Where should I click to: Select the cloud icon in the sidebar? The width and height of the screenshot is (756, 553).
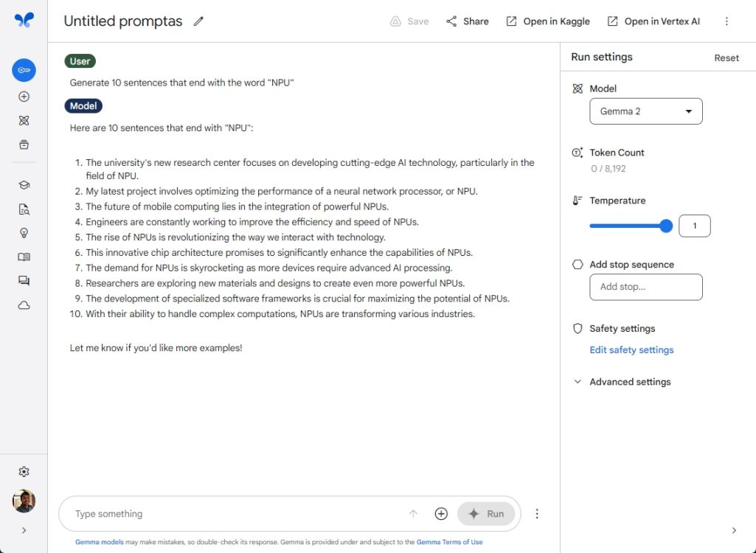tap(24, 305)
